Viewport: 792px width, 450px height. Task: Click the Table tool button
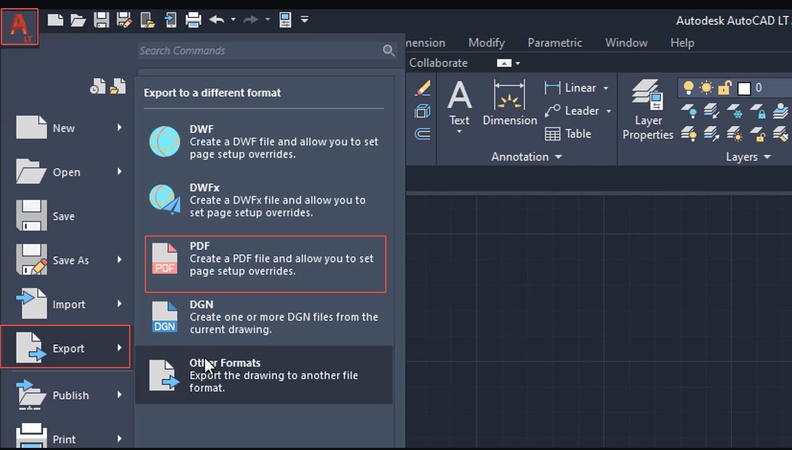pyautogui.click(x=568, y=134)
